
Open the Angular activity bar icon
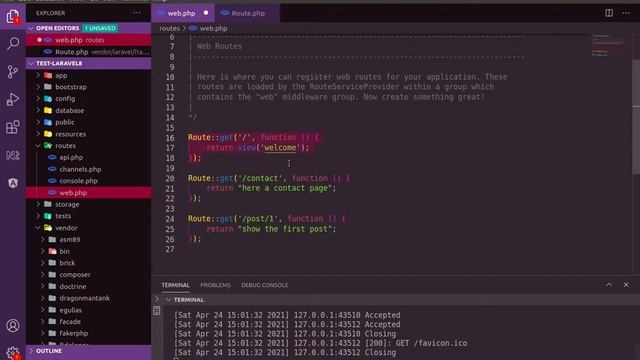(x=13, y=183)
